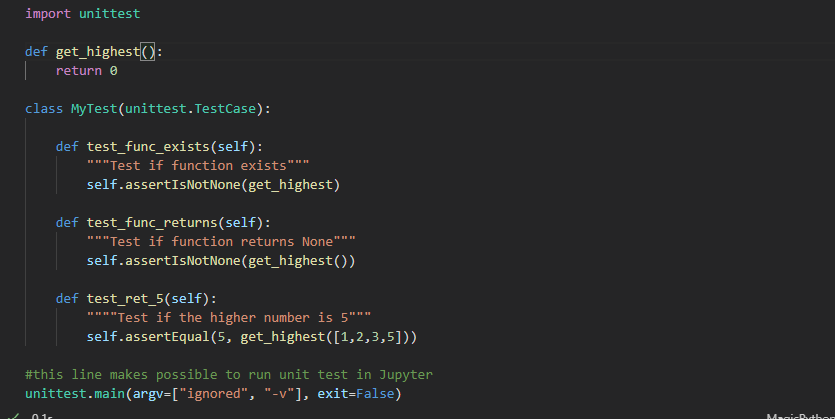Click 'def test_func_exists(self):' line
This screenshot has width=835, height=419.
click(159, 146)
